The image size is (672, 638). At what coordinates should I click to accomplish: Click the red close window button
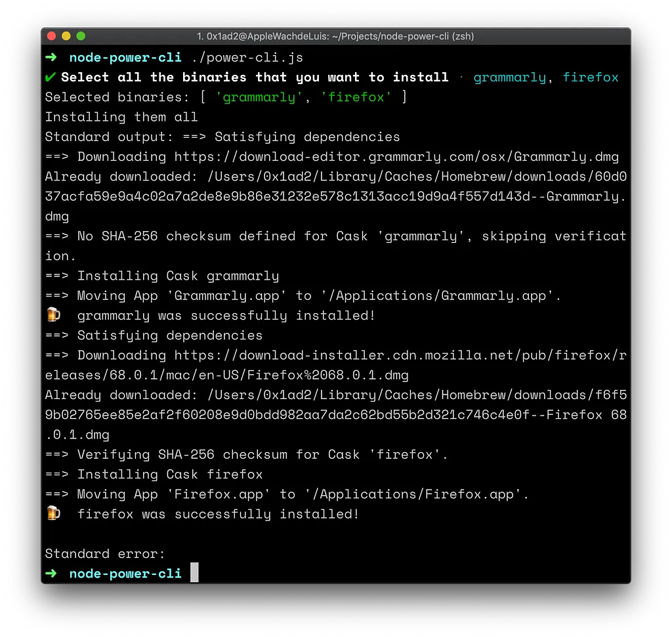(51, 36)
